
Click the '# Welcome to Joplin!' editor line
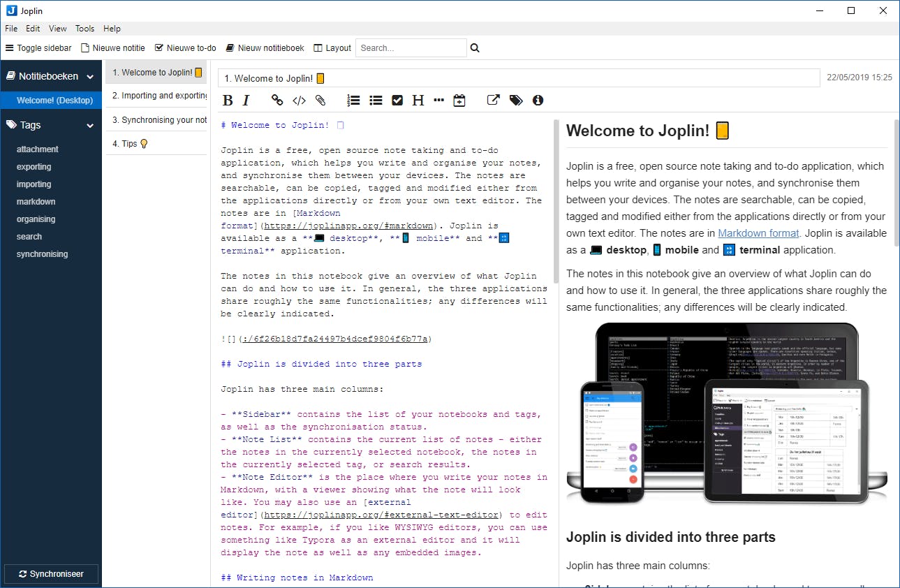pyautogui.click(x=282, y=125)
